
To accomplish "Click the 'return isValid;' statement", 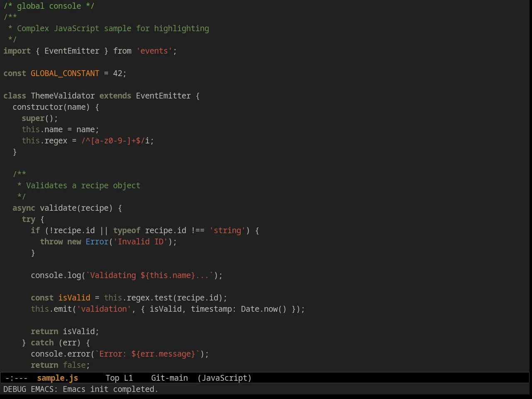I will [65, 331].
